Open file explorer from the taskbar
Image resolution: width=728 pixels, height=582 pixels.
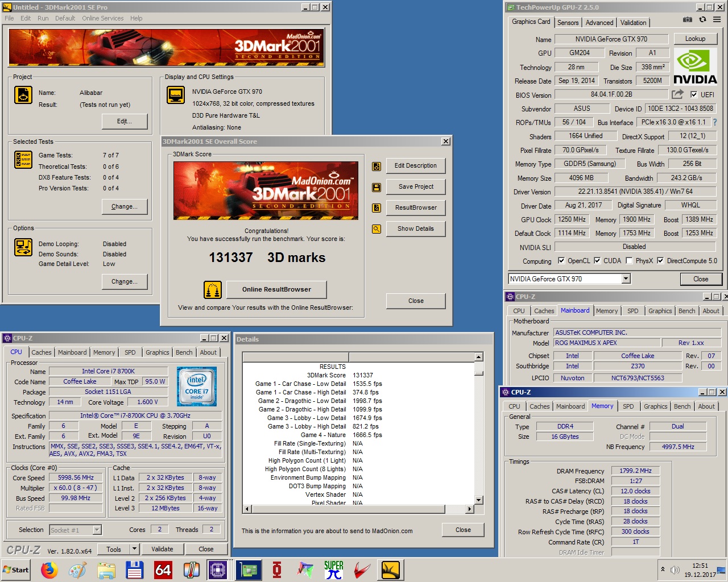click(x=106, y=569)
